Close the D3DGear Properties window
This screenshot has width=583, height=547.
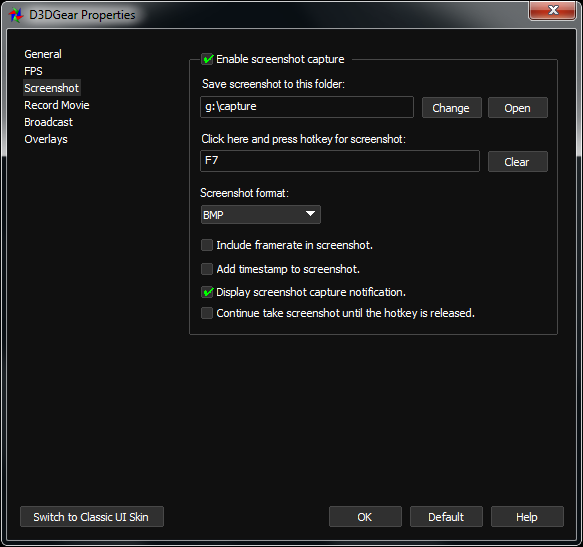tap(553, 10)
